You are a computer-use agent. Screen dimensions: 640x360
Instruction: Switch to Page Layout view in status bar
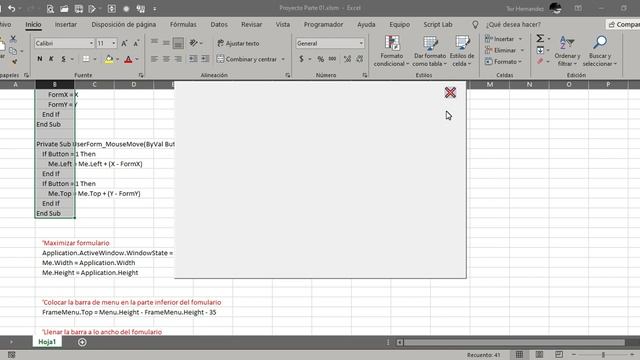pyautogui.click(x=539, y=355)
